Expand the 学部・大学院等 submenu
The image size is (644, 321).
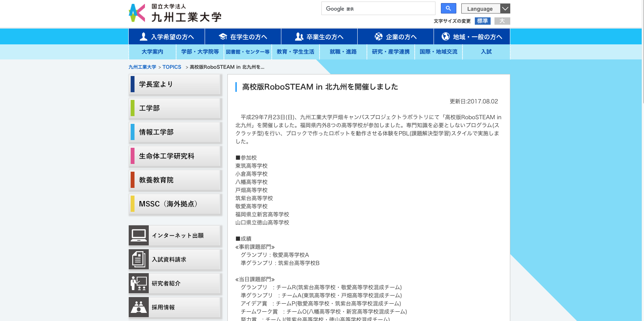tap(200, 52)
